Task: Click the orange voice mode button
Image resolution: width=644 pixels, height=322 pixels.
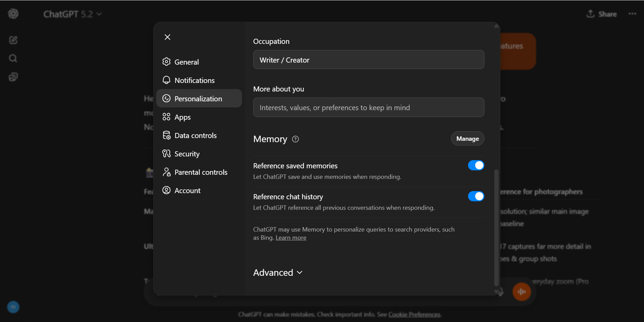Action: point(521,292)
